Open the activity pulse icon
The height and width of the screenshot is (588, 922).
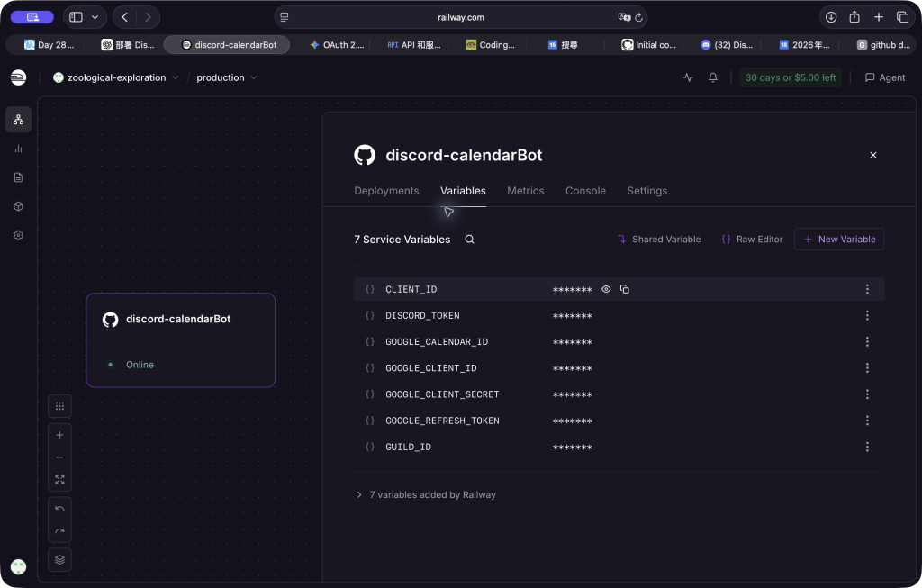point(688,77)
